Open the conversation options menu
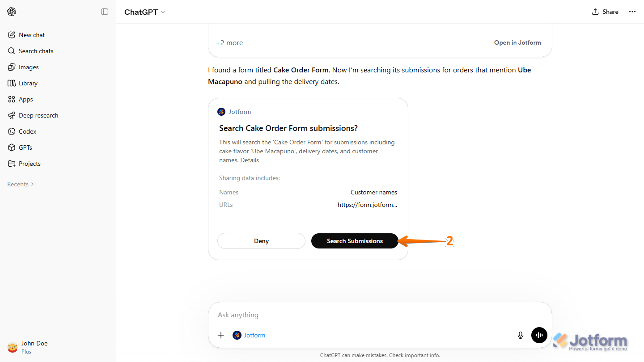 632,12
